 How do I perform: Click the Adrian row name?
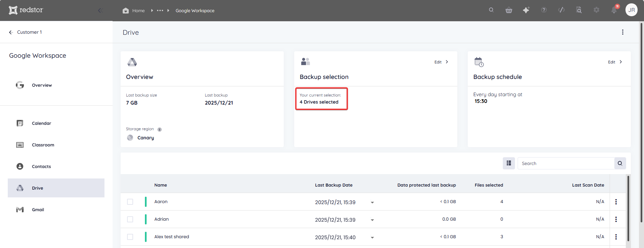(x=161, y=219)
